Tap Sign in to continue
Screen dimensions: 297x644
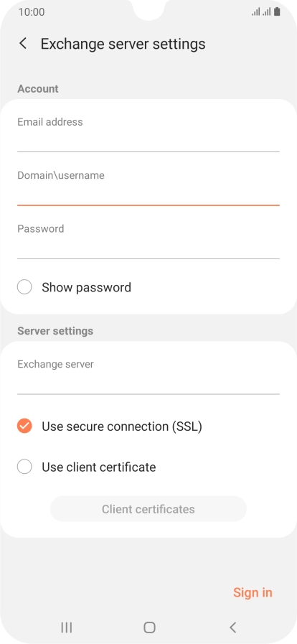(x=253, y=592)
